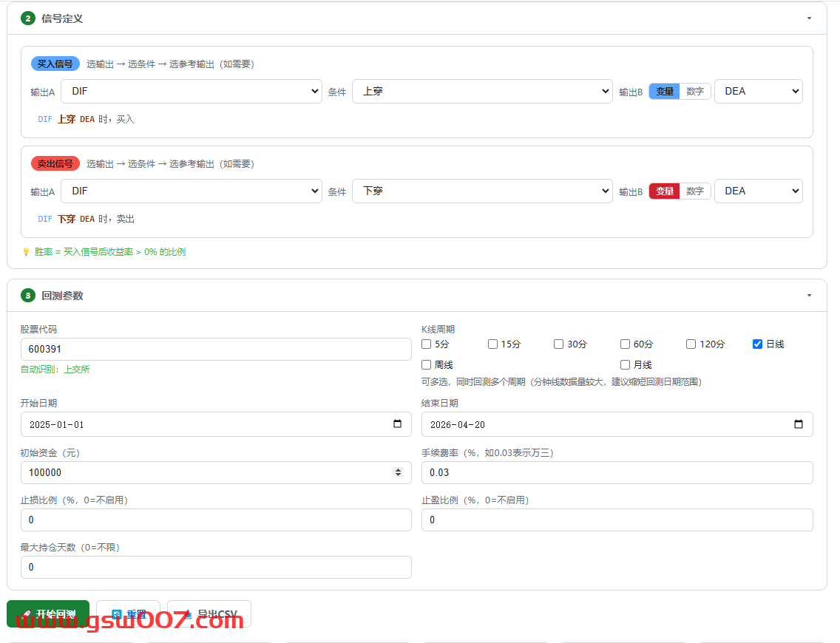Open the buy signal DIF 输出A dropdown
The image size is (840, 643).
tap(192, 91)
